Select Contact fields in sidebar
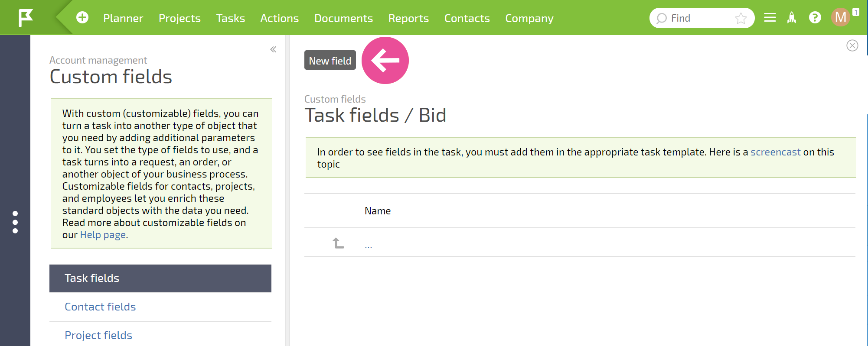This screenshot has height=346, width=868. pyautogui.click(x=100, y=307)
